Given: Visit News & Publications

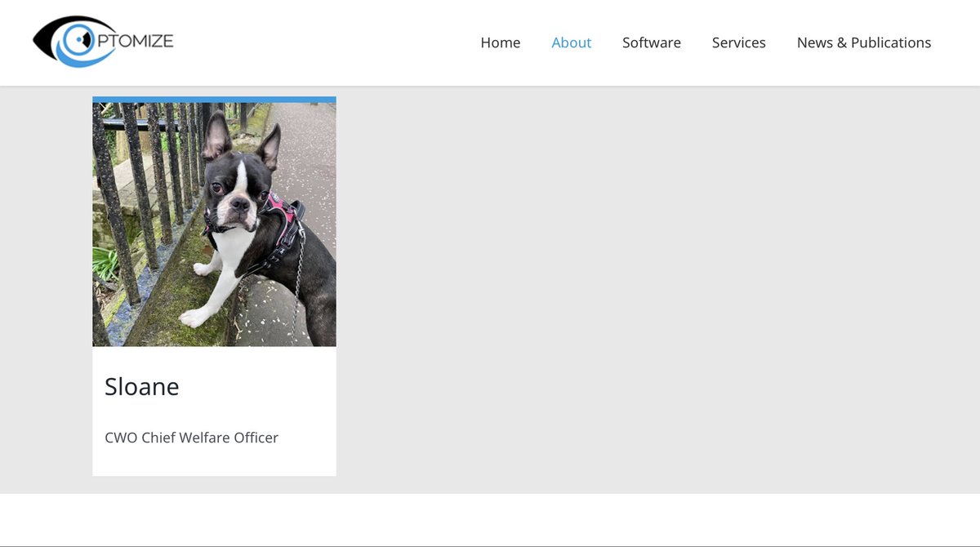Looking at the screenshot, I should pos(864,42).
